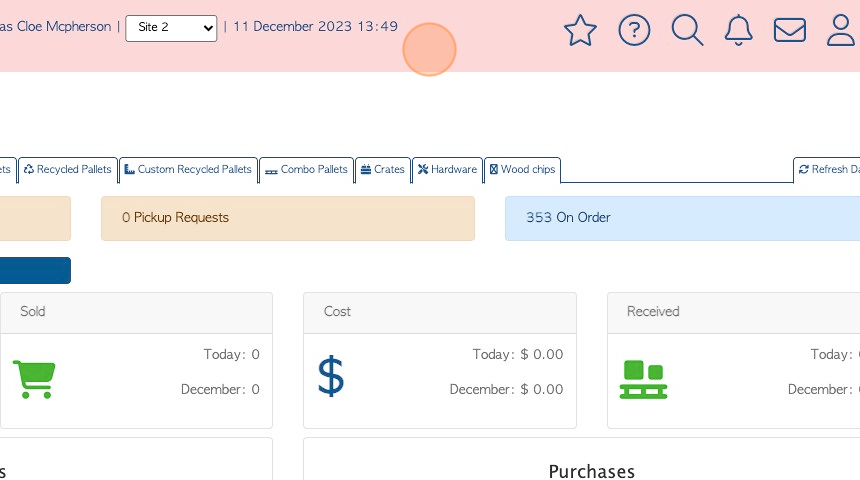
Task: Click the Sold card header
Action: coord(137,313)
